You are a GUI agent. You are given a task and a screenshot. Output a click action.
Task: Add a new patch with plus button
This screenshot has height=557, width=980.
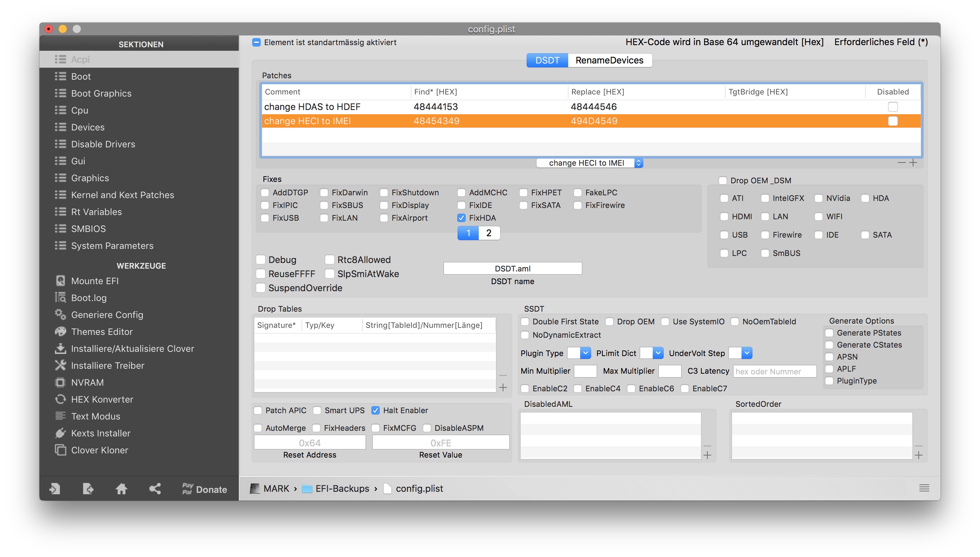tap(913, 163)
